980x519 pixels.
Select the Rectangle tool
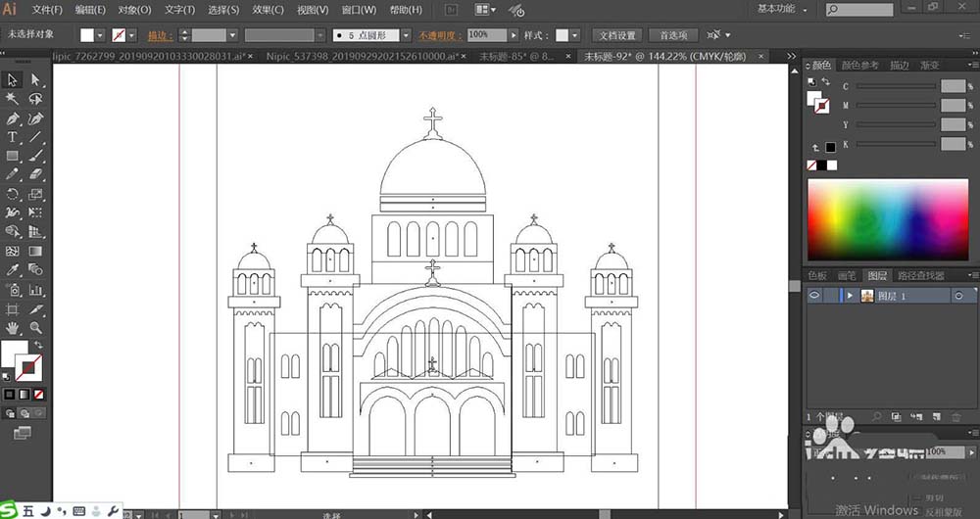coord(13,157)
